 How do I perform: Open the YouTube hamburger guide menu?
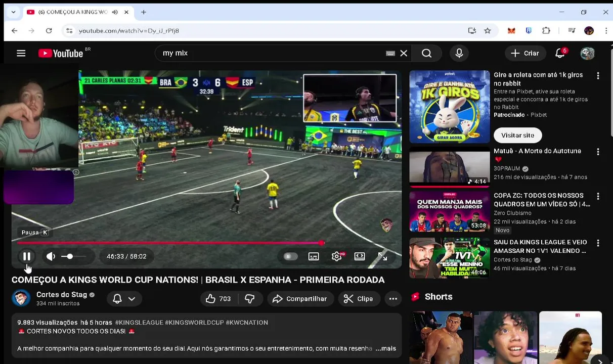point(21,53)
